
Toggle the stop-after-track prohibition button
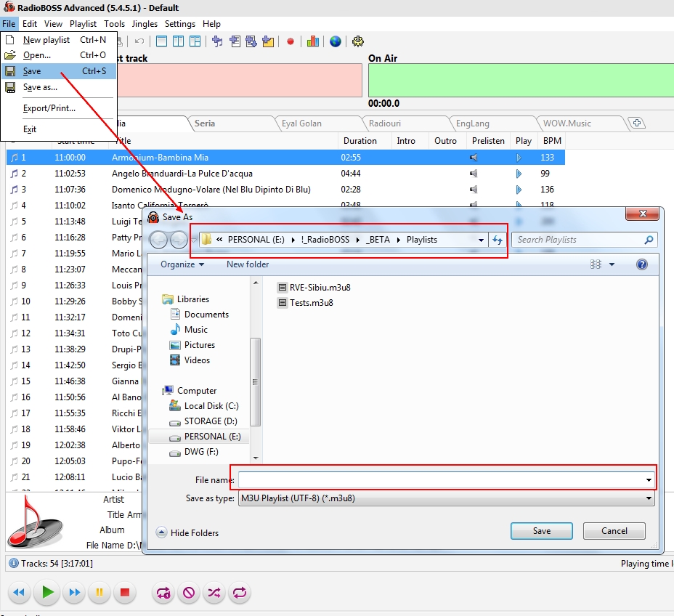click(x=189, y=592)
